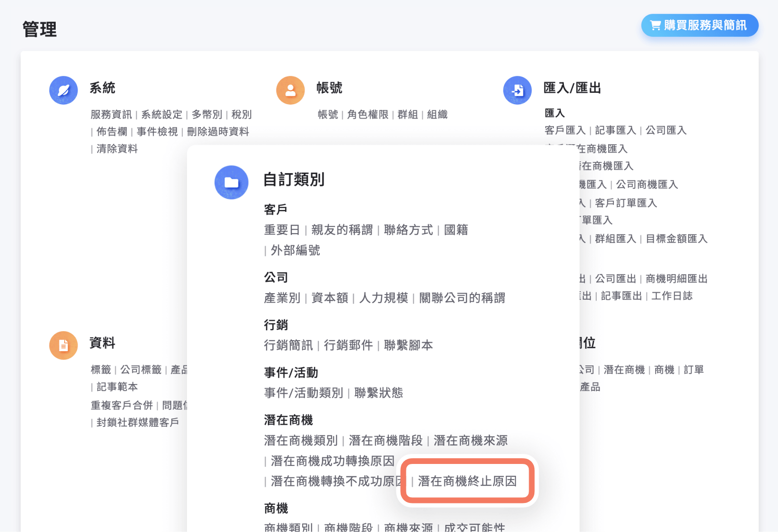Open 關聯公司的稱謂 link

pyautogui.click(x=463, y=298)
